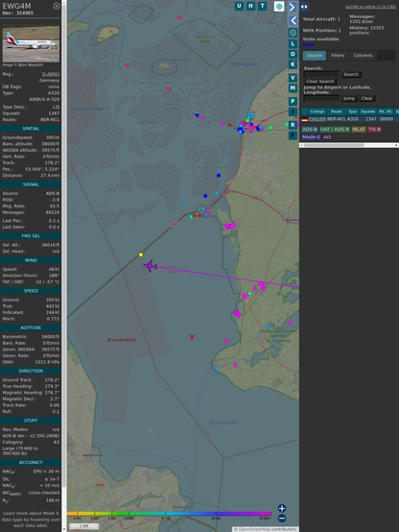399x532 pixels.
Task: Click the H home button
Action: pyautogui.click(x=250, y=6)
